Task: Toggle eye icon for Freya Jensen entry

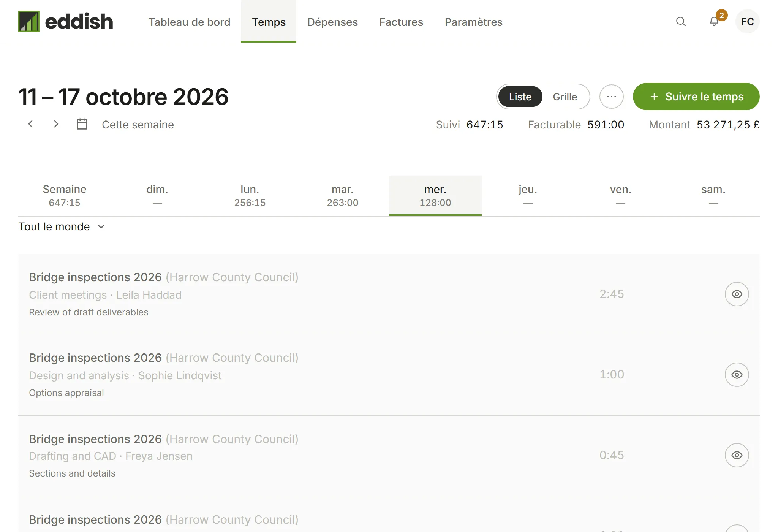Action: (x=737, y=455)
